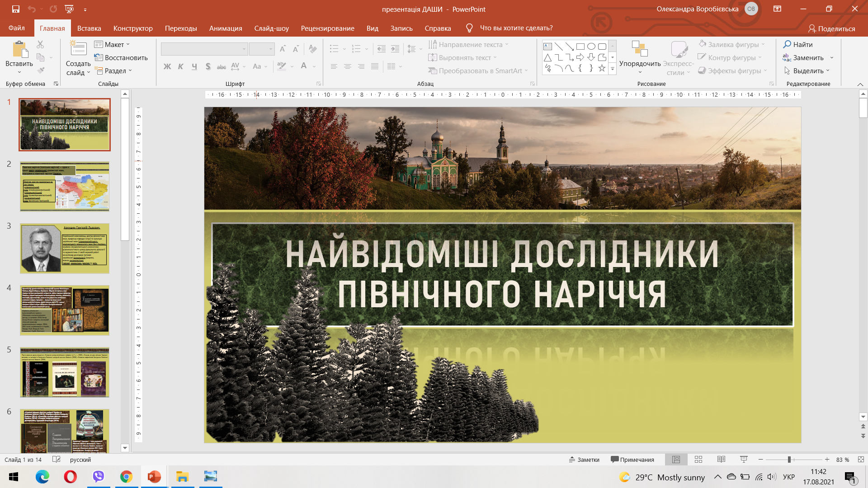Open the font name combo box

(204, 49)
